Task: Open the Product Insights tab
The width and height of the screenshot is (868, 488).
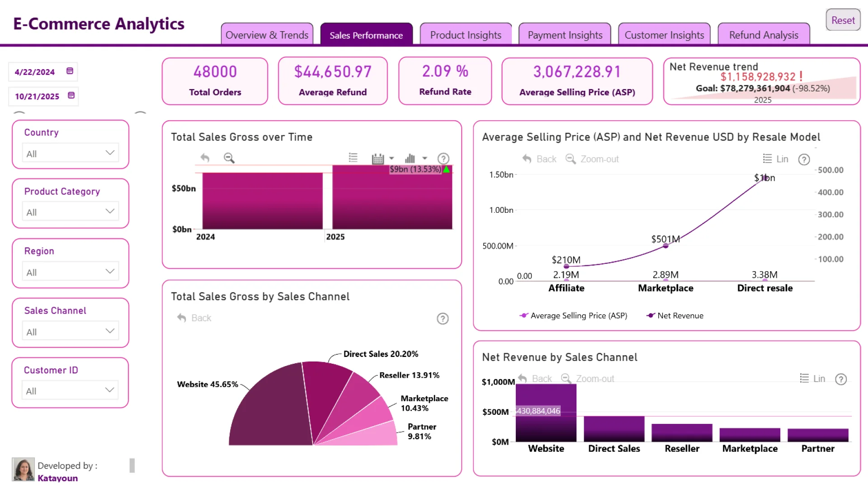Action: point(466,35)
